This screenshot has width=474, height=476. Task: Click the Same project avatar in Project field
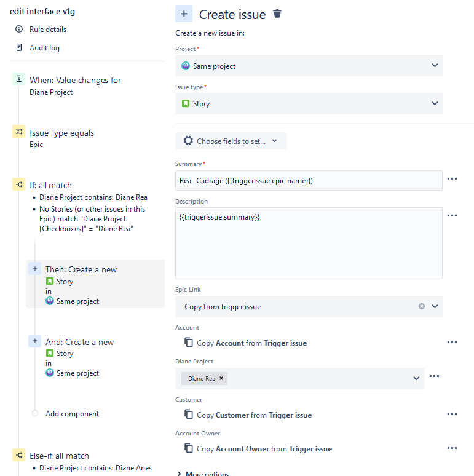pyautogui.click(x=186, y=66)
